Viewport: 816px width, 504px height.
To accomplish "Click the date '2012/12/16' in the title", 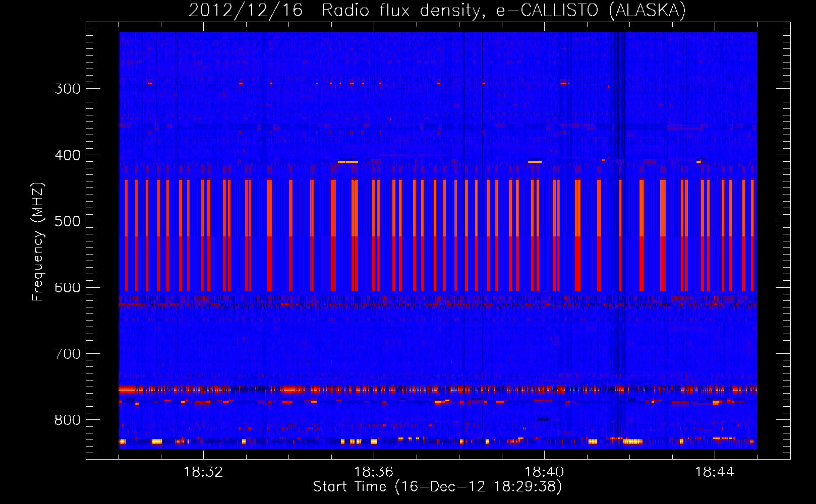I will pos(246,11).
